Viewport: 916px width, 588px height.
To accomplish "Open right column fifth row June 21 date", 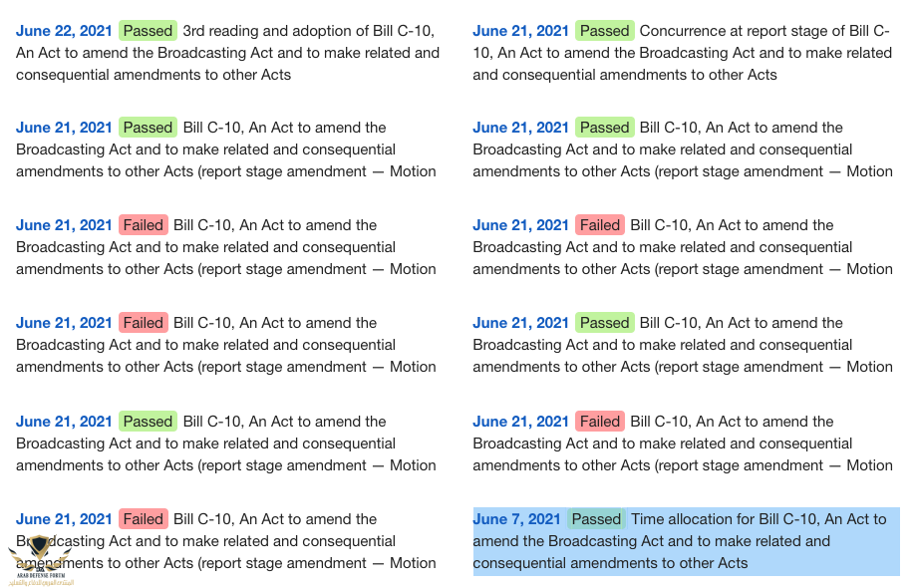I will click(520, 422).
